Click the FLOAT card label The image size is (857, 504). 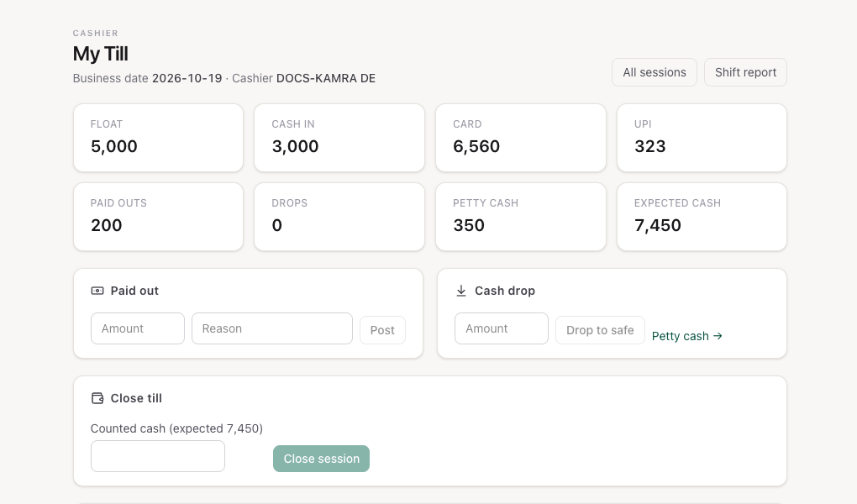107,124
